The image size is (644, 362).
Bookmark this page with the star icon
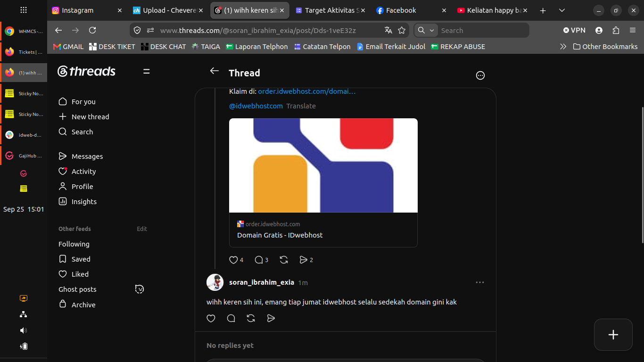402,30
